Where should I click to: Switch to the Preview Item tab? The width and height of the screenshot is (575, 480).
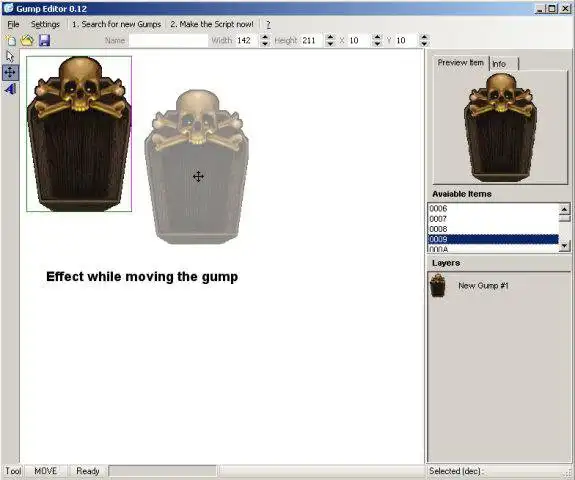point(461,63)
